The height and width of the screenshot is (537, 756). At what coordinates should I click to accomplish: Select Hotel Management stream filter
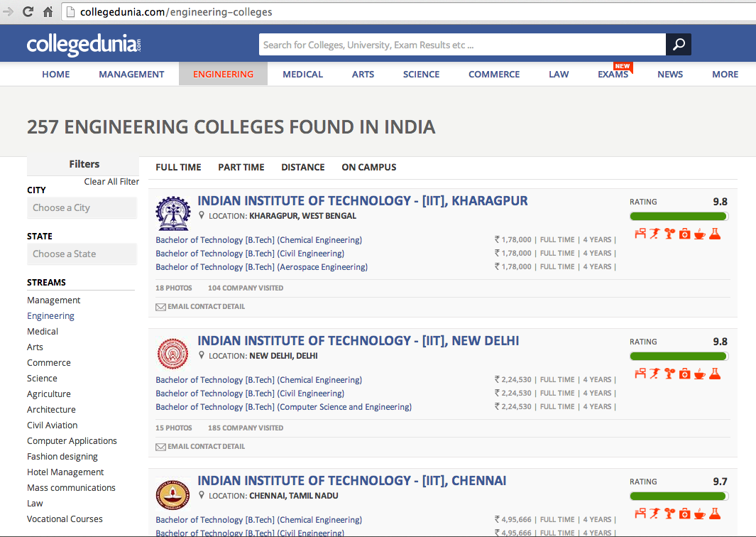65,472
